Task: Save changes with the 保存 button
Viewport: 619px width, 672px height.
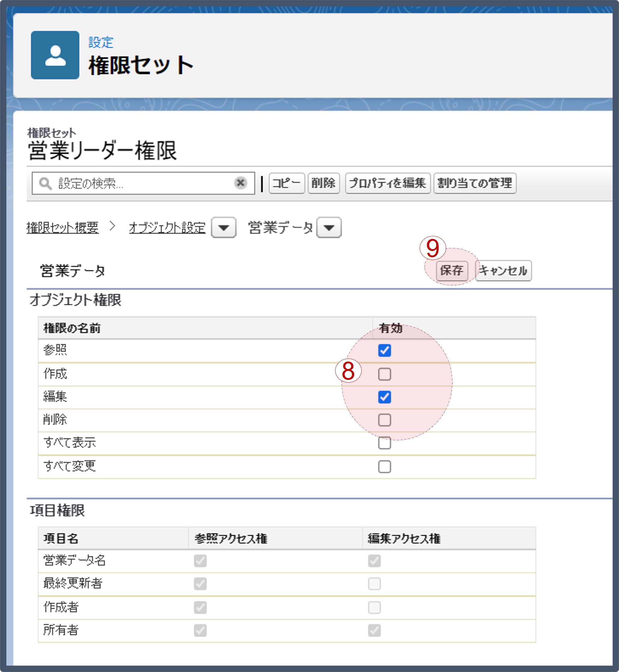Action: 452,270
